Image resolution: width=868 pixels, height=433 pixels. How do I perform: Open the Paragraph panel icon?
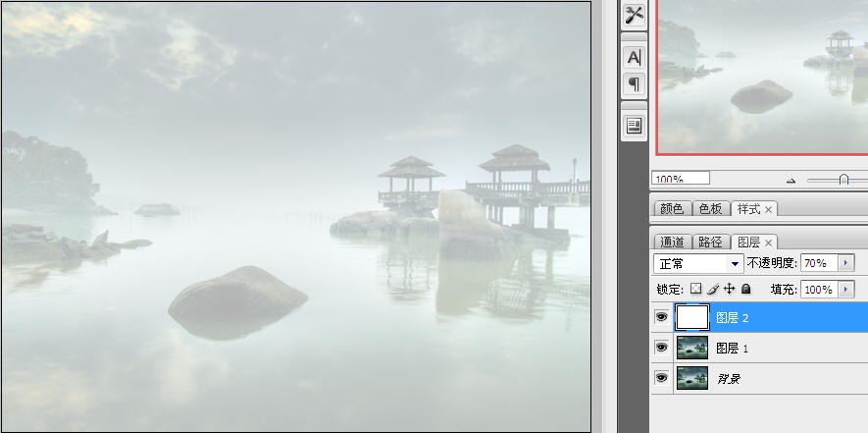(x=634, y=84)
